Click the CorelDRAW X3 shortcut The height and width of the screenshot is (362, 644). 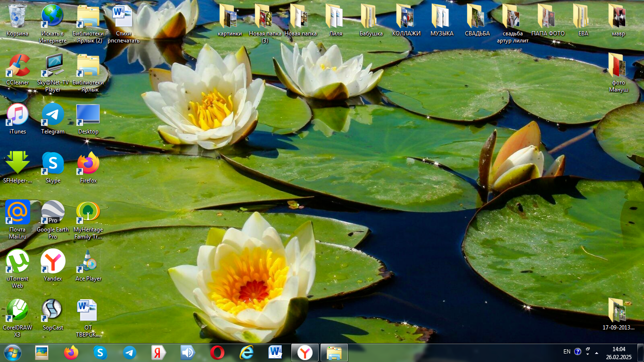[x=17, y=311]
